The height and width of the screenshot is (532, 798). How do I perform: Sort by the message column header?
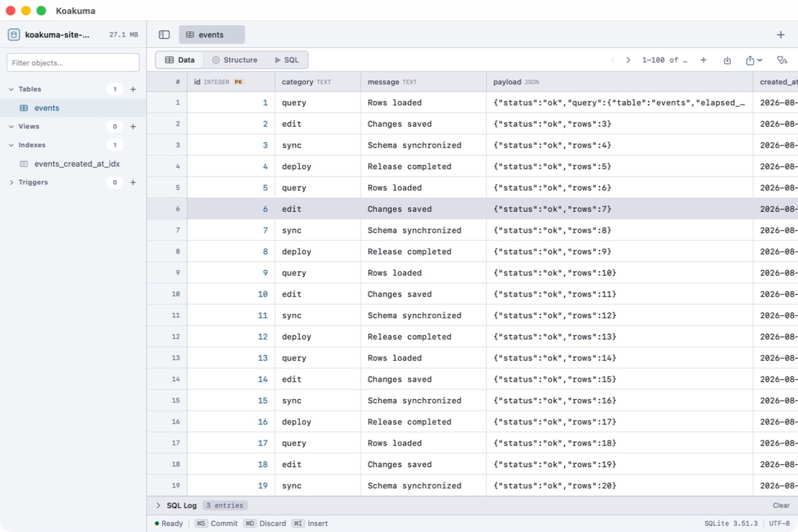423,82
